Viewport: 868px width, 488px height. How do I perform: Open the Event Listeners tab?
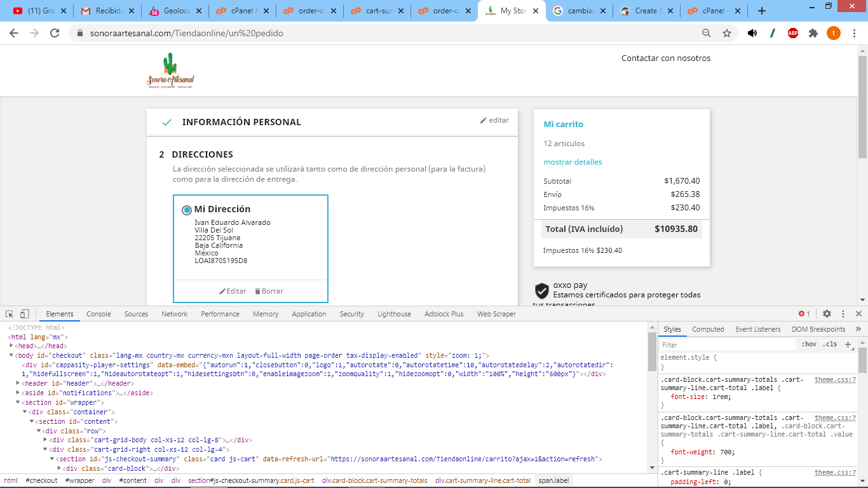[x=757, y=329]
